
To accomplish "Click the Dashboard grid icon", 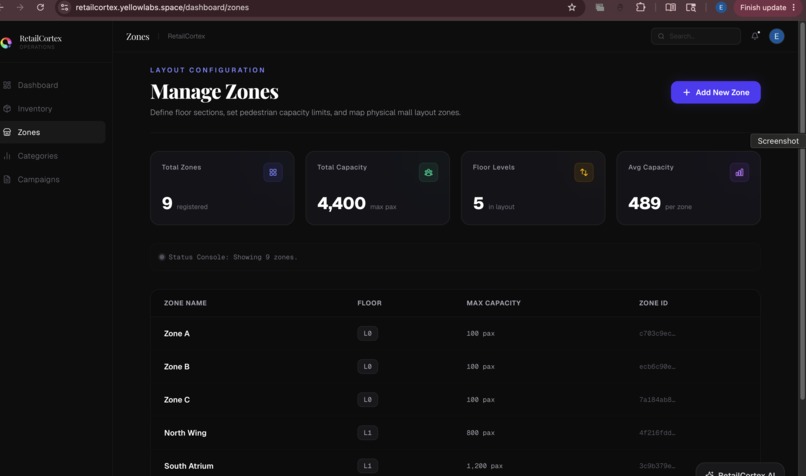I will pyautogui.click(x=7, y=85).
